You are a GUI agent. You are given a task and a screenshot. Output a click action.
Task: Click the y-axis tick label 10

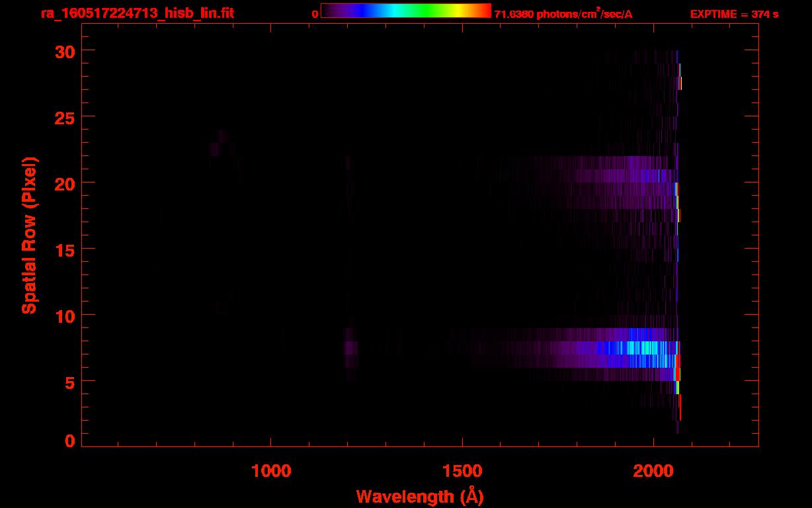pyautogui.click(x=65, y=316)
